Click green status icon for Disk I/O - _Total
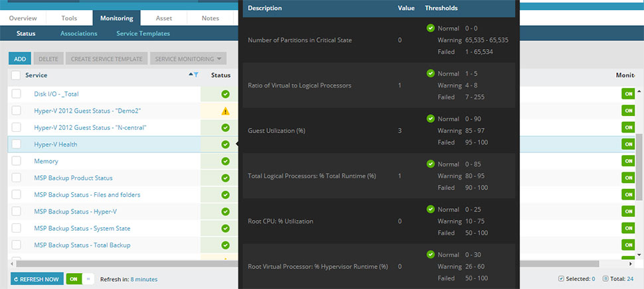 coord(225,94)
